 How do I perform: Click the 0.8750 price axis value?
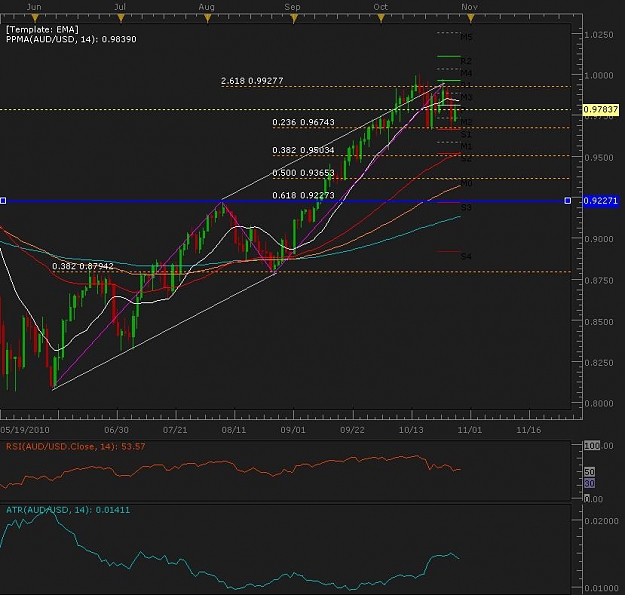click(599, 281)
